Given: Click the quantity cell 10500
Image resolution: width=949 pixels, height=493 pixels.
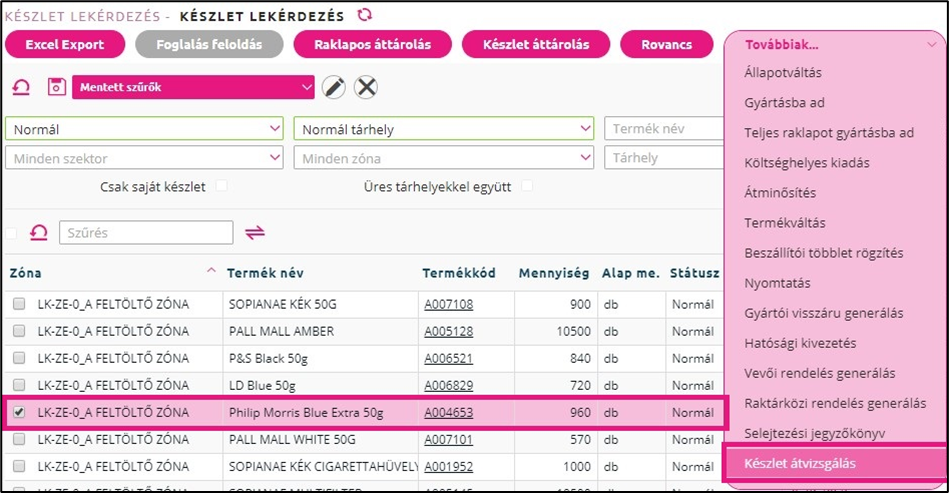Looking at the screenshot, I should click(574, 331).
